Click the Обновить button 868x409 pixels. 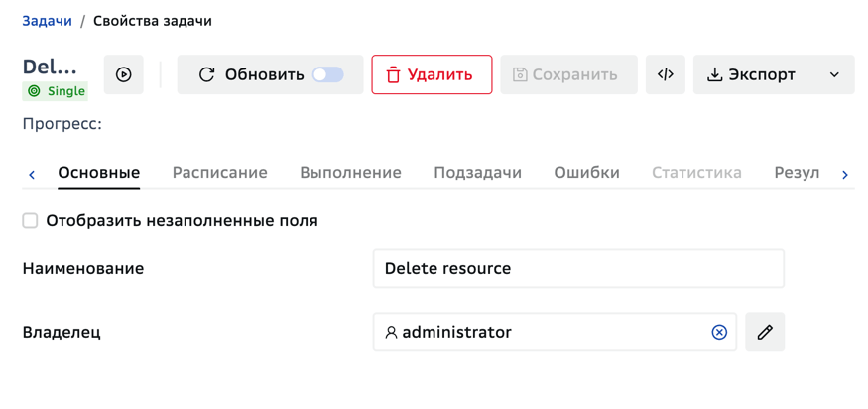coord(270,74)
